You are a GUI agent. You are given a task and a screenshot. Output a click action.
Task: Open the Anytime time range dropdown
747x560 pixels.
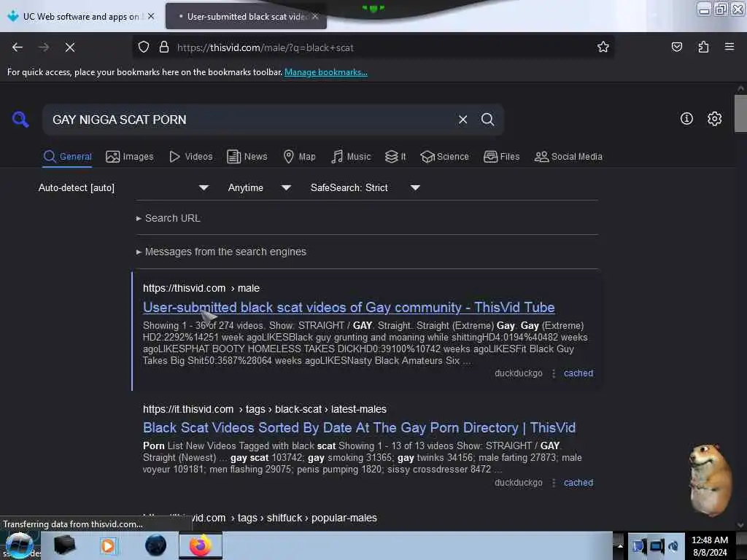pyautogui.click(x=260, y=187)
